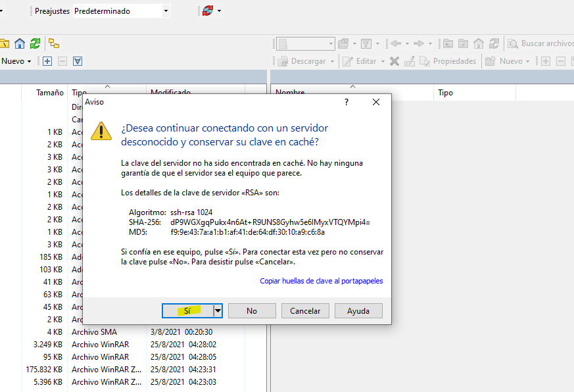Click the selection mask icon beside the minus
The image size is (574, 392).
tap(78, 61)
